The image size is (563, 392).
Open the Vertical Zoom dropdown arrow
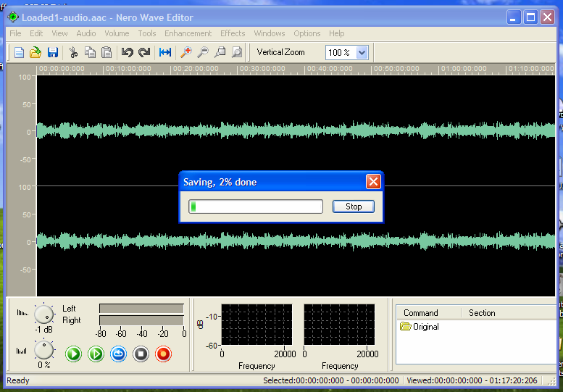tap(362, 53)
